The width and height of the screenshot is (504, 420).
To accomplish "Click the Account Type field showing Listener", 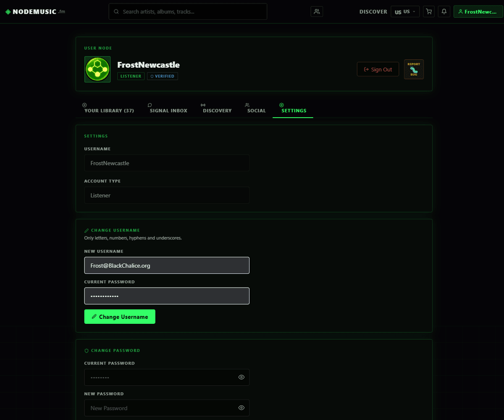I will (x=167, y=195).
